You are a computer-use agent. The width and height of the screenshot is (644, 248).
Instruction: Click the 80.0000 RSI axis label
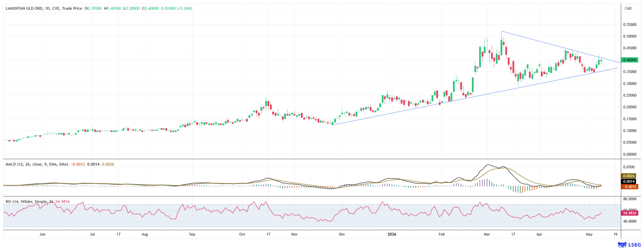(630, 199)
